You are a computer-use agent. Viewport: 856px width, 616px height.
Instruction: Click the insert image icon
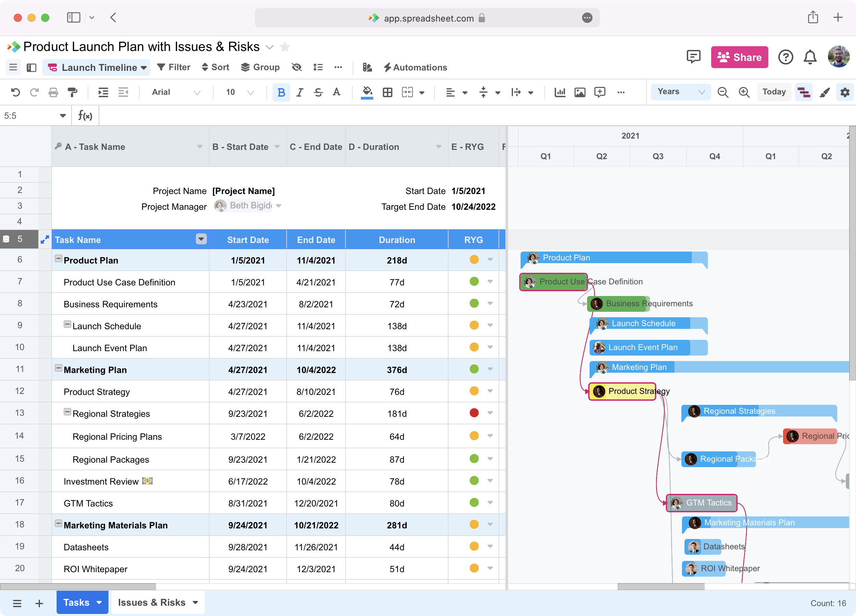click(x=580, y=92)
